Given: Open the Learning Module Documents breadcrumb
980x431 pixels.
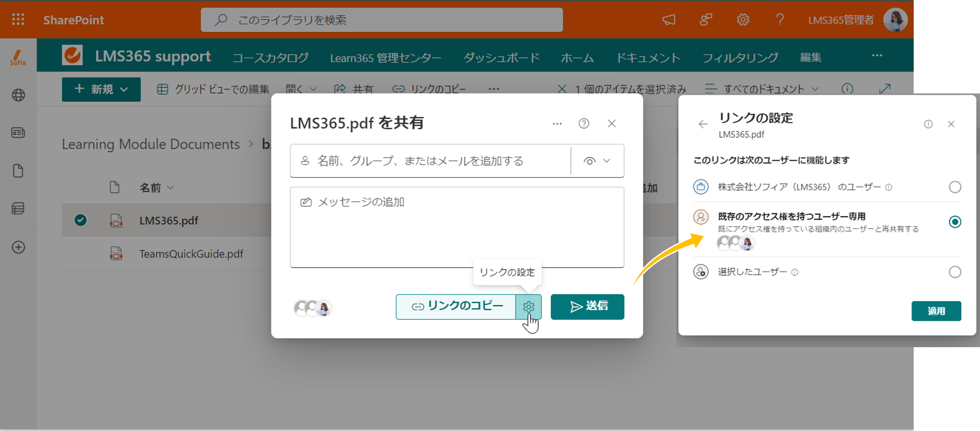Looking at the screenshot, I should pyautogui.click(x=151, y=144).
